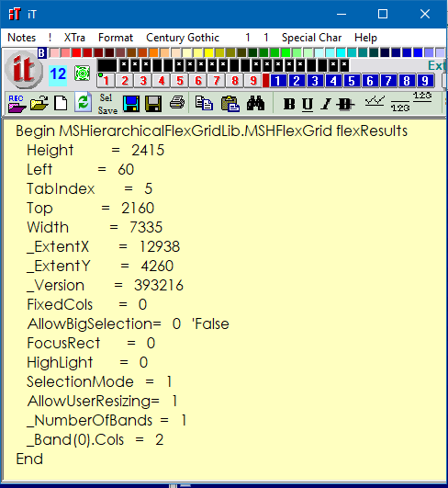The image size is (448, 488).
Task: Open the Special Char menu
Action: pyautogui.click(x=311, y=38)
